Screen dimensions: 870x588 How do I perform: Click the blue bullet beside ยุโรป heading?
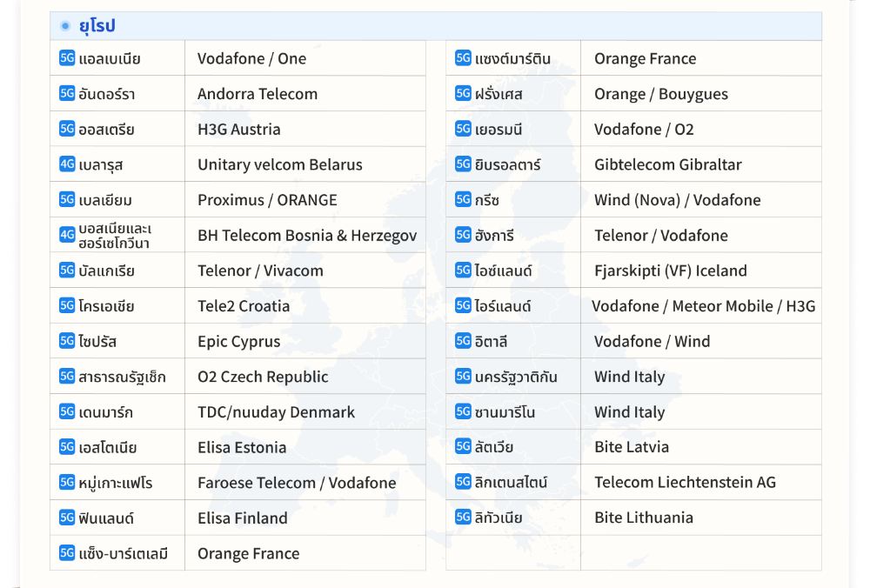click(65, 26)
